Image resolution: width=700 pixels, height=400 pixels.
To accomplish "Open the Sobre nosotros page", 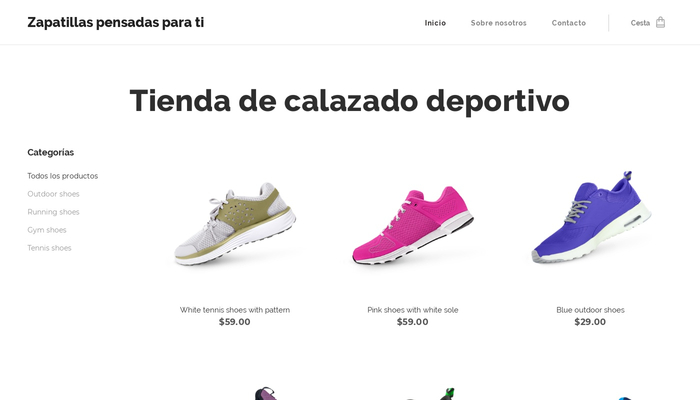I will coord(499,23).
